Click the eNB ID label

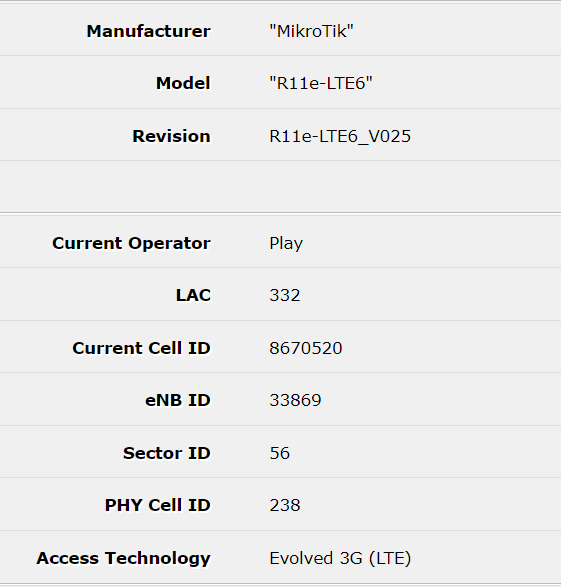pos(177,400)
